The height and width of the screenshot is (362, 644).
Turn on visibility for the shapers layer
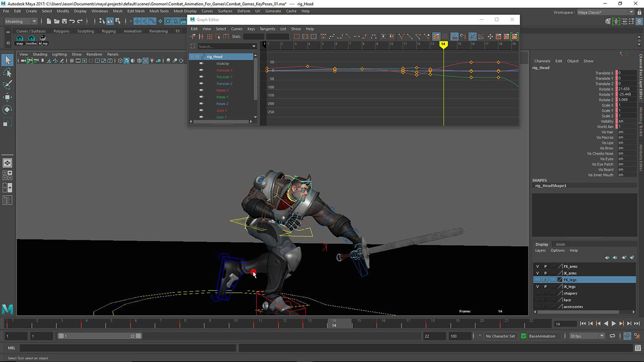click(537, 293)
